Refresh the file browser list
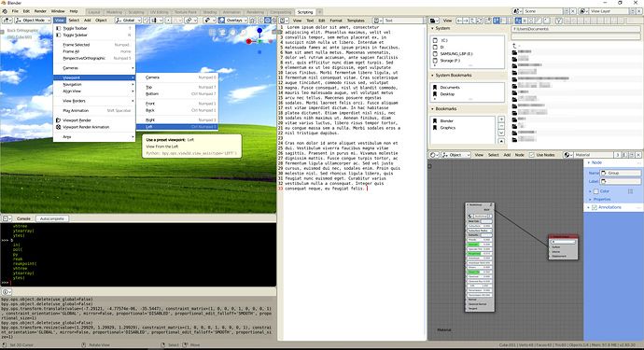 (x=479, y=21)
